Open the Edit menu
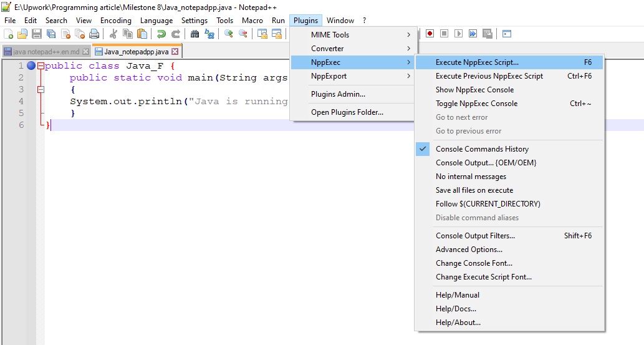644x345 pixels. pyautogui.click(x=31, y=21)
